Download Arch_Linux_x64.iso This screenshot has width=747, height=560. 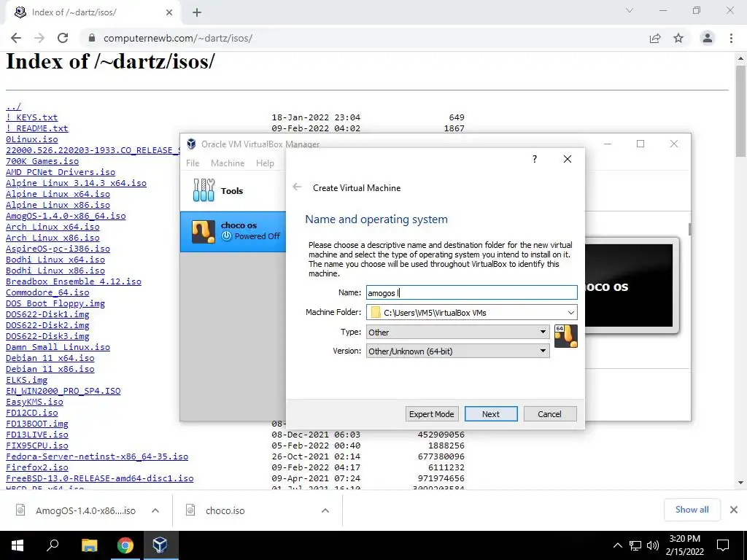53,227
